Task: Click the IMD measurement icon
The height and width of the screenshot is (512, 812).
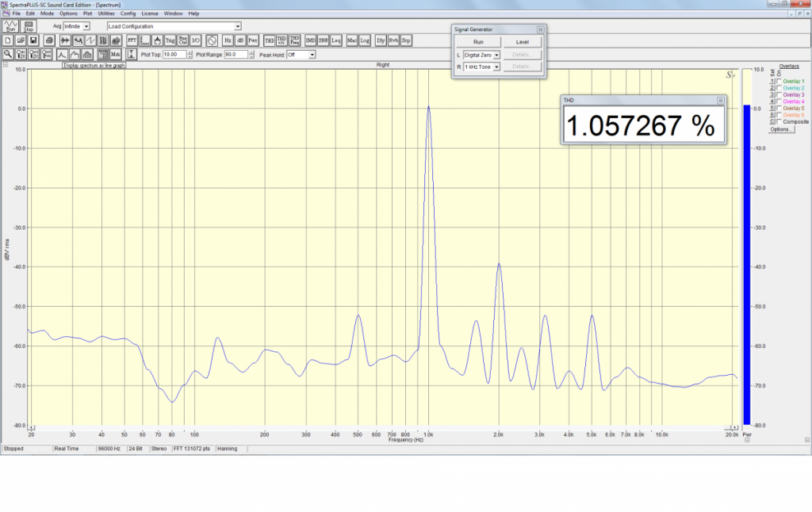Action: coord(311,40)
